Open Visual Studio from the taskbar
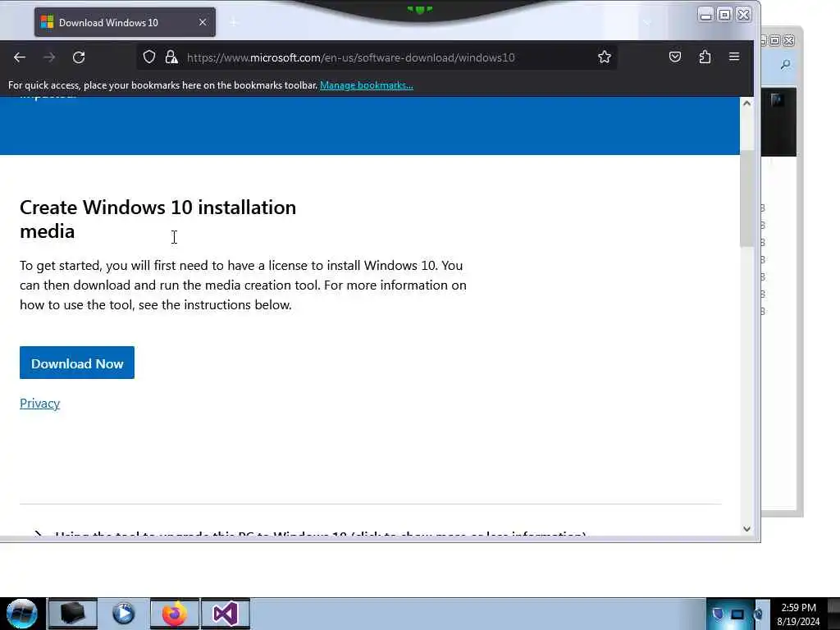Screen dimensions: 840x630 coord(226,614)
